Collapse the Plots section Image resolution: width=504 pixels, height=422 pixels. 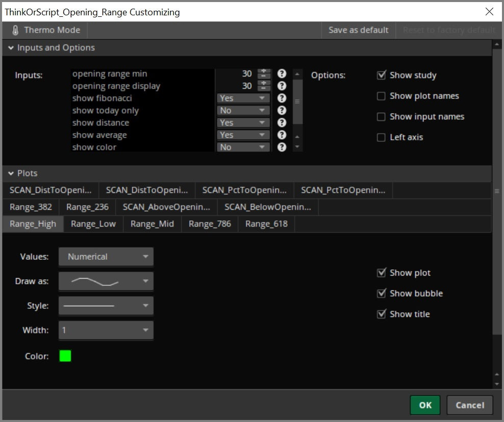point(11,173)
